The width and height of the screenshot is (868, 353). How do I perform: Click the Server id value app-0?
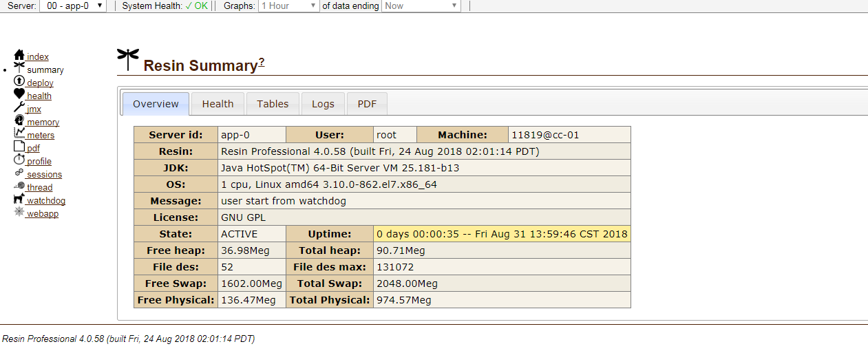(251, 135)
